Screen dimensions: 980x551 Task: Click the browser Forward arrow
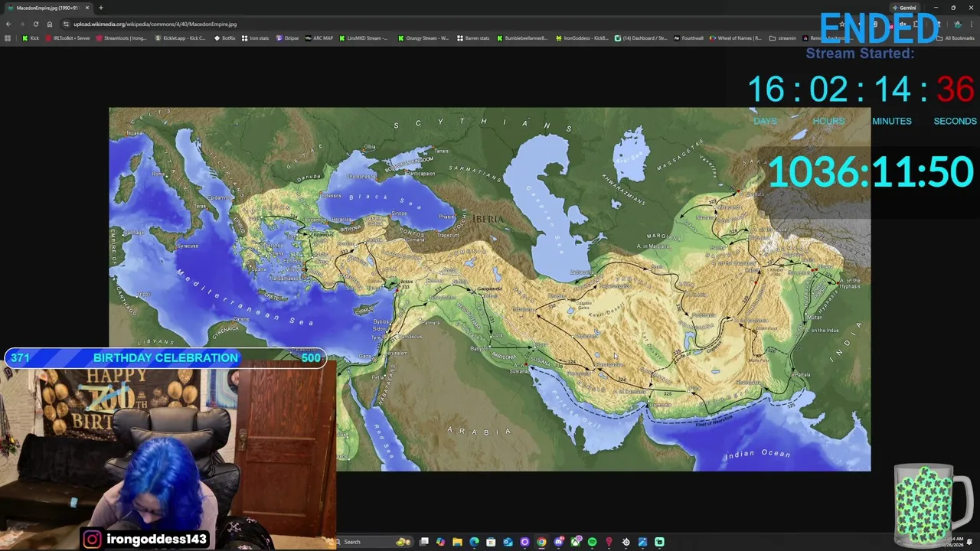click(21, 24)
